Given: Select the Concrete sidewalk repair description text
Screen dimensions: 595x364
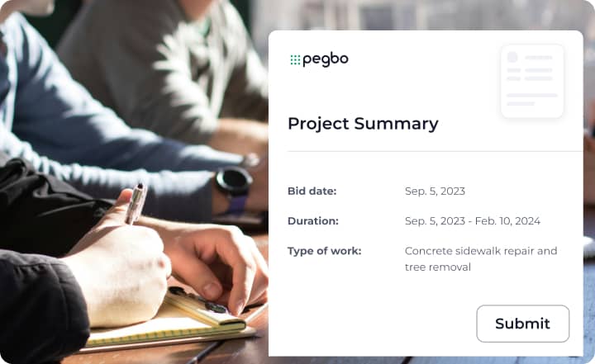Looking at the screenshot, I should coord(480,258).
